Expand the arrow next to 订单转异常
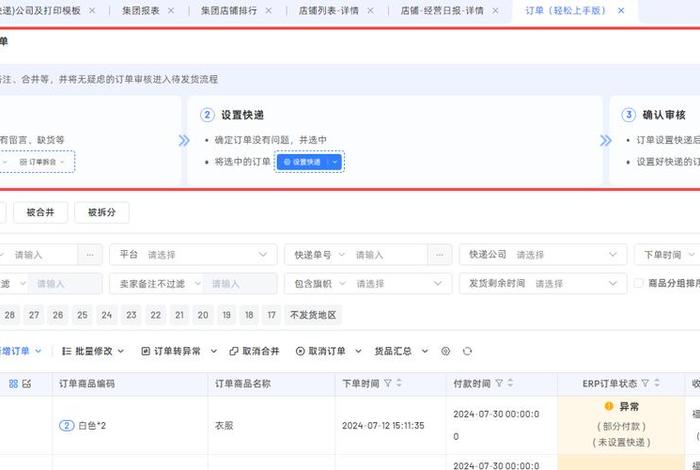The height and width of the screenshot is (470, 700). pyautogui.click(x=214, y=351)
